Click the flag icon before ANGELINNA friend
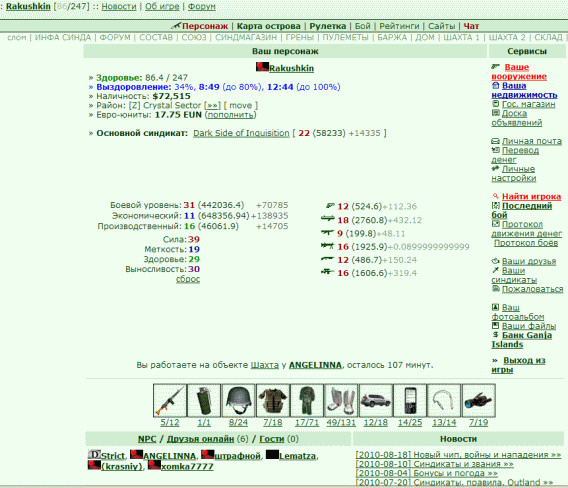 (136, 454)
